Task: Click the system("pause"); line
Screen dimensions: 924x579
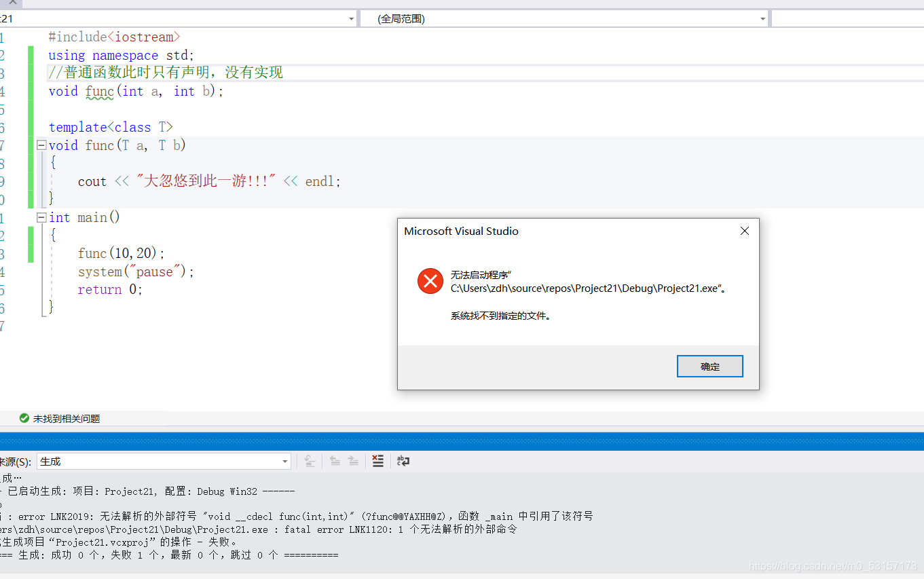Action: [x=136, y=272]
